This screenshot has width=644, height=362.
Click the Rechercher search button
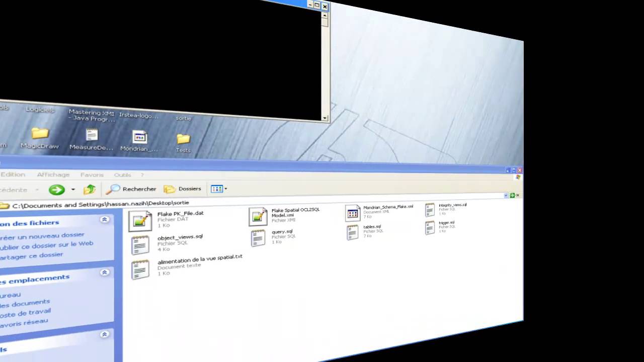[131, 189]
